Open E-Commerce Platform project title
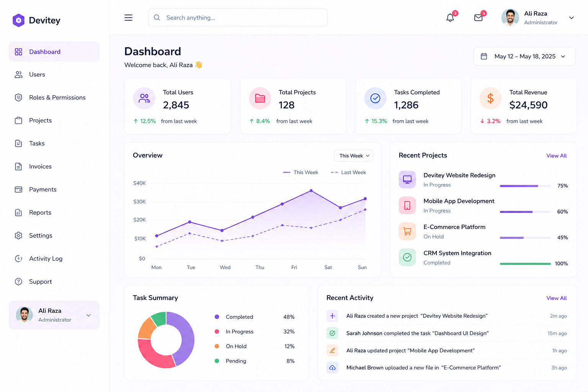Viewport: 588px width, 392px height. (x=454, y=227)
